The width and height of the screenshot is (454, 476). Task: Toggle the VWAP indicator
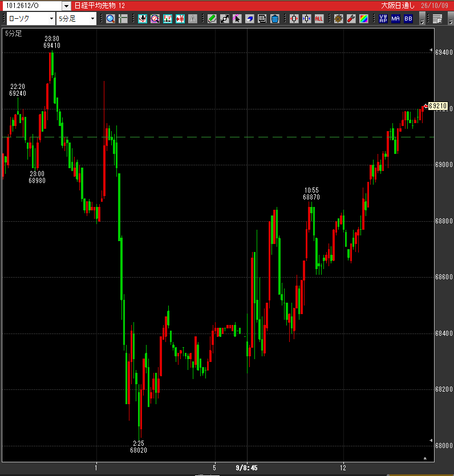[383, 19]
